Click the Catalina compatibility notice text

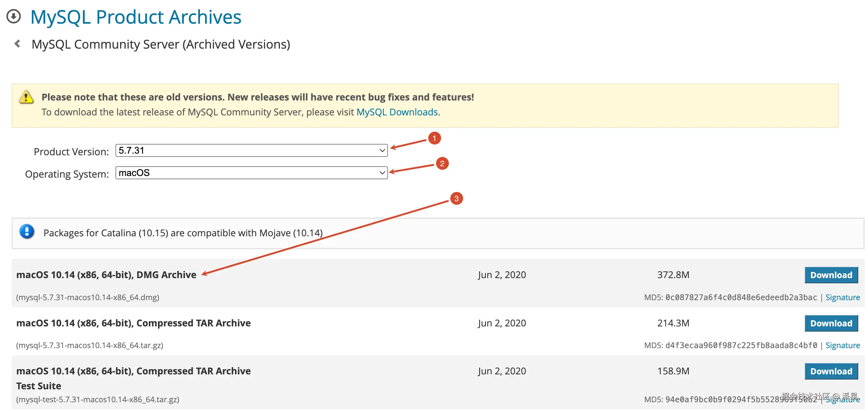(183, 233)
